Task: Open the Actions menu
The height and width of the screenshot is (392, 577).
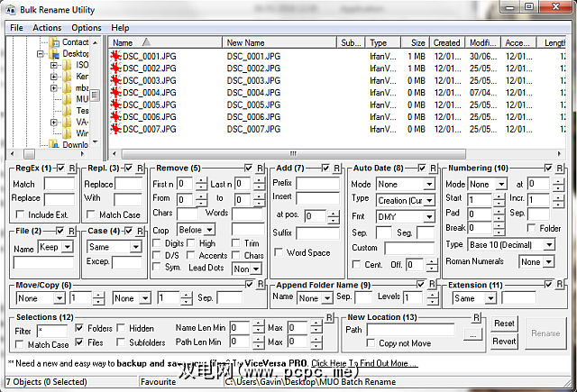Action: coord(47,28)
